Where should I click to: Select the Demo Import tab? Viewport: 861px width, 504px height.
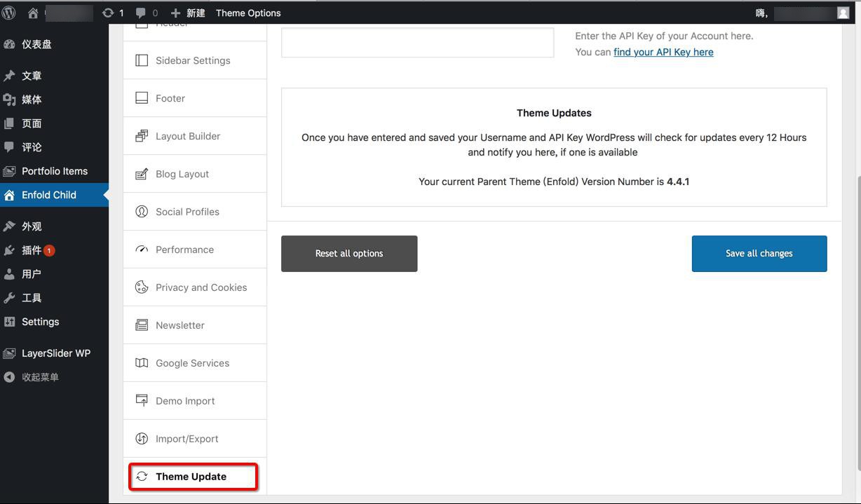[195, 401]
